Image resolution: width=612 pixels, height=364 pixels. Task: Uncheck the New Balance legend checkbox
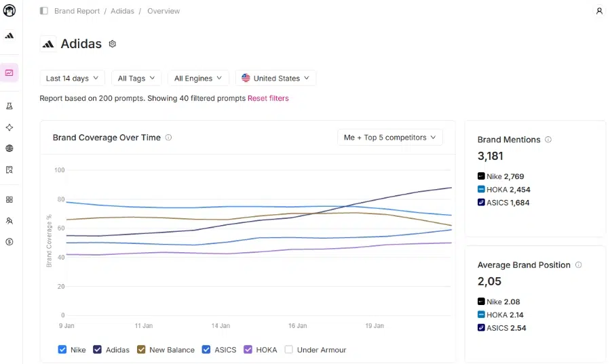coord(141,350)
